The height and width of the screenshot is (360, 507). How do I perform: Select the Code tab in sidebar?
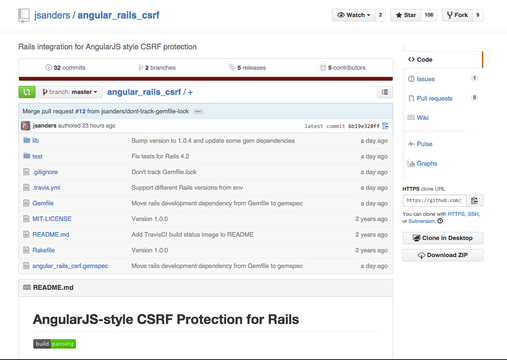click(x=442, y=60)
